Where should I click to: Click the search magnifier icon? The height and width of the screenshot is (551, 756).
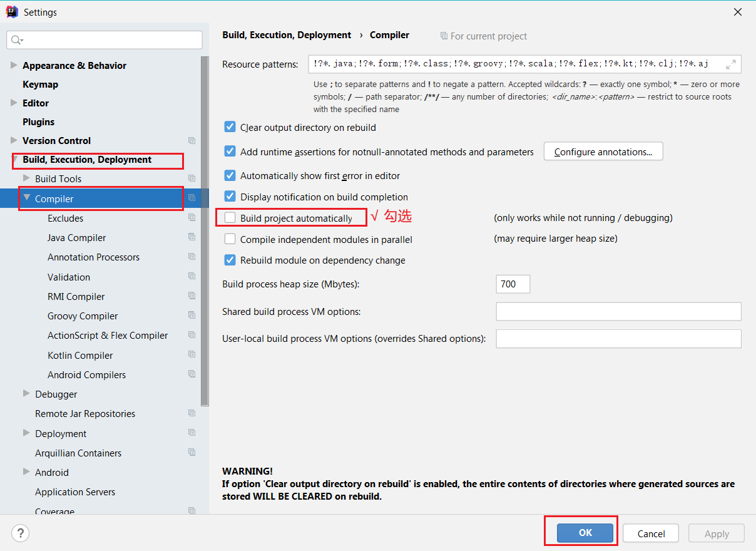tap(17, 40)
